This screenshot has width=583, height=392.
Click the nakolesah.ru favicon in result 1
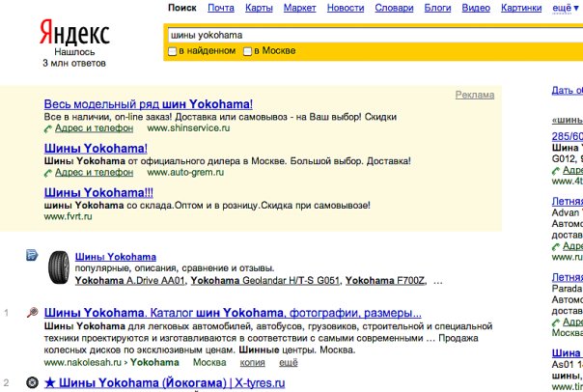pyautogui.click(x=33, y=313)
